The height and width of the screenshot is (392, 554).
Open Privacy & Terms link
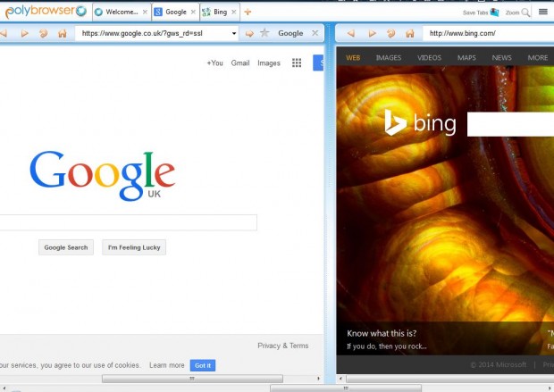(283, 346)
